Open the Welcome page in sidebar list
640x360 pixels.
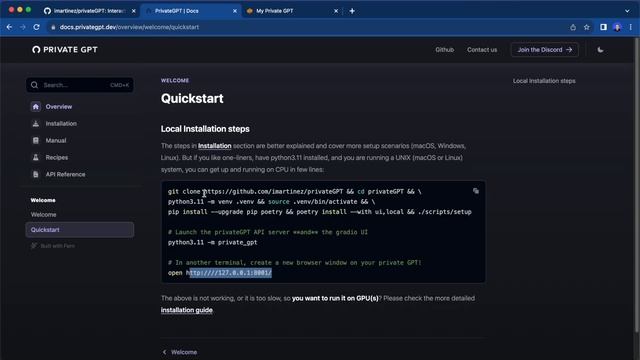(x=43, y=215)
